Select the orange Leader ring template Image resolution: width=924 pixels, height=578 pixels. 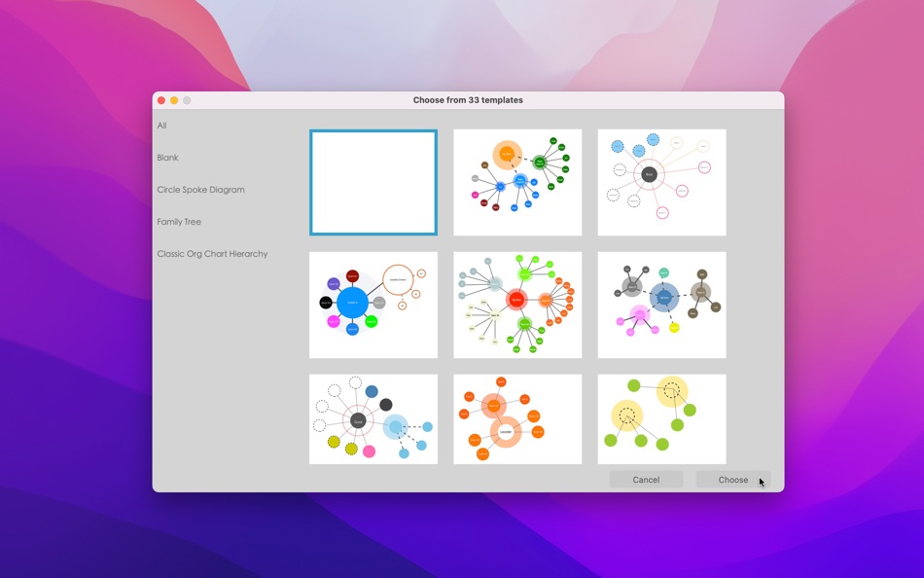pyautogui.click(x=517, y=418)
